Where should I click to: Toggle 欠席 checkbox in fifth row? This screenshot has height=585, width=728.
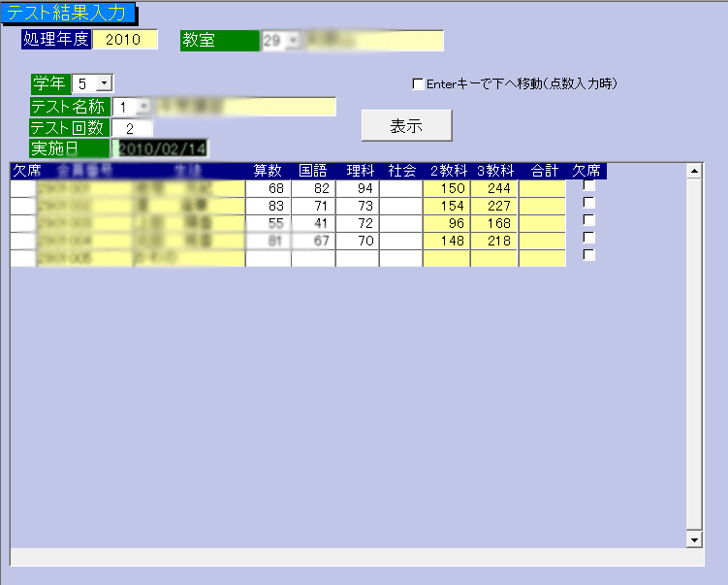(x=588, y=255)
